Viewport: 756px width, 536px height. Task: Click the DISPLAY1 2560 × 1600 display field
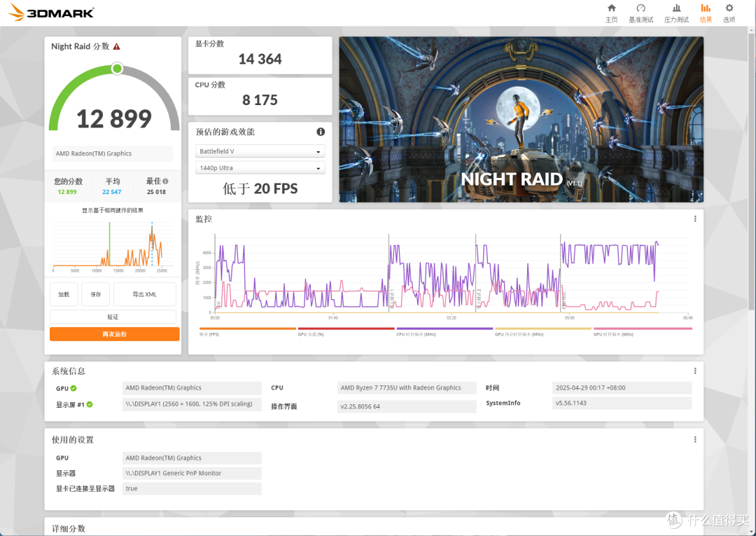192,404
